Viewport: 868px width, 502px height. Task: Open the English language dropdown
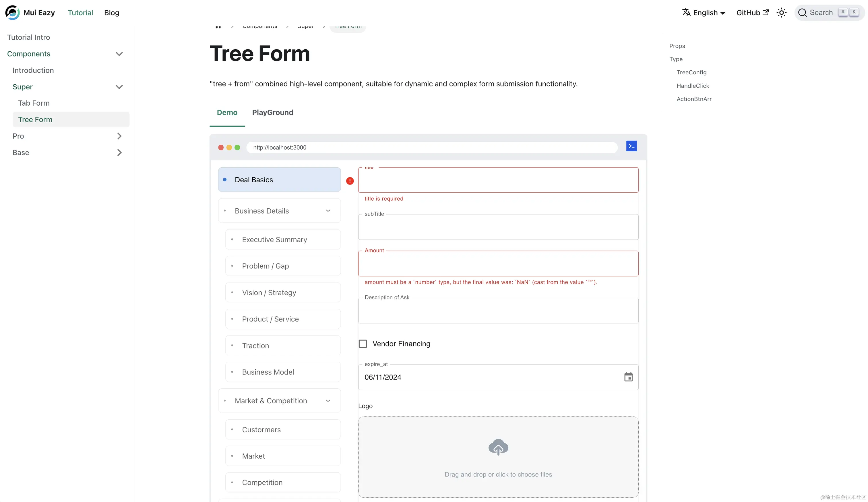tap(709, 13)
